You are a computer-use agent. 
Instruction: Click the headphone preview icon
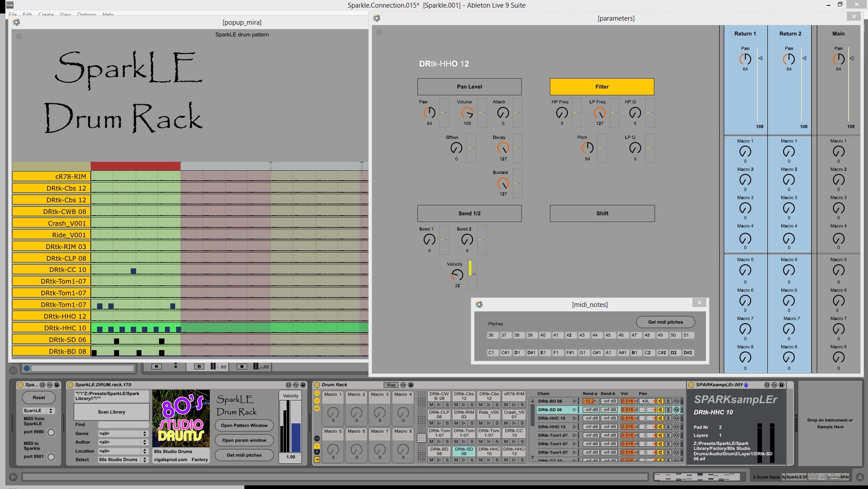tap(27, 369)
